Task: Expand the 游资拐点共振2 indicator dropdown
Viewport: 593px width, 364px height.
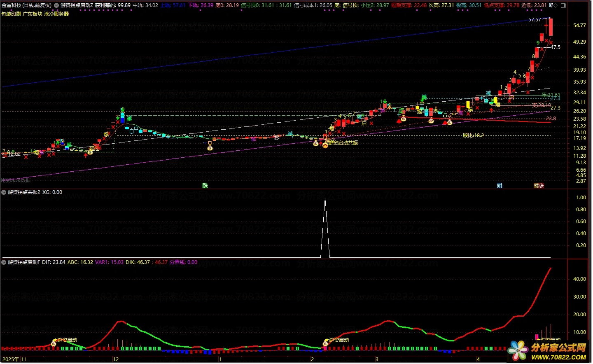Action: [4, 192]
